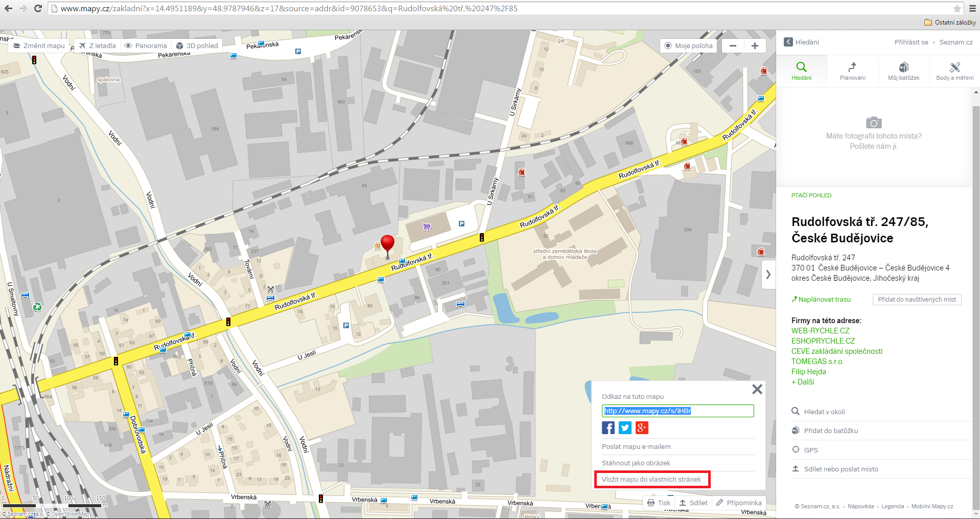Click Tisk print button
Screen dimensions: 980x519
pyautogui.click(x=659, y=503)
